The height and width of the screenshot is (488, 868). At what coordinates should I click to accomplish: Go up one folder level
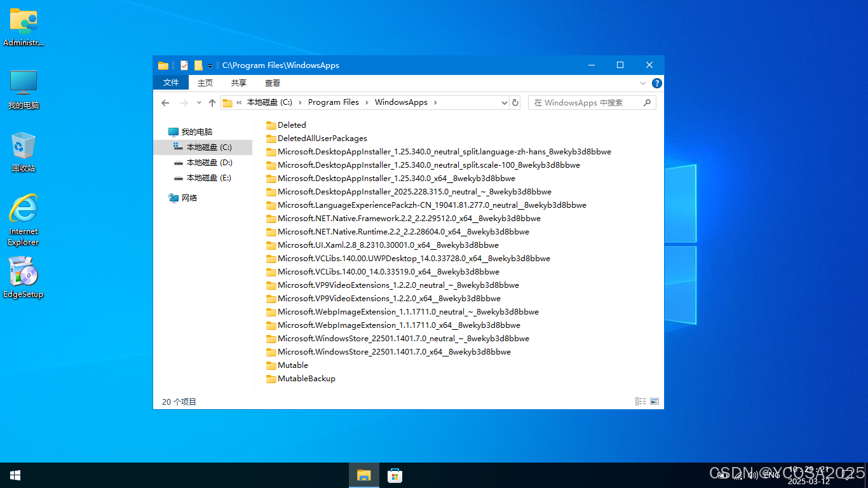coord(212,102)
